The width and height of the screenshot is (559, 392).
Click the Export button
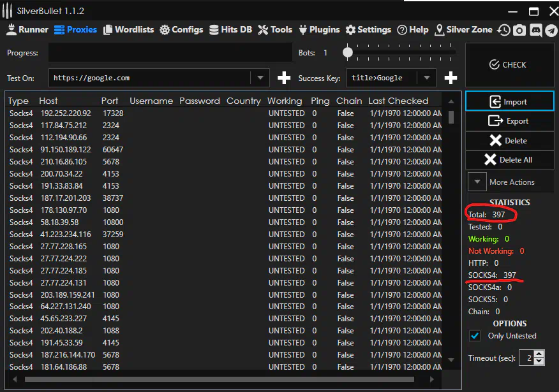point(509,121)
